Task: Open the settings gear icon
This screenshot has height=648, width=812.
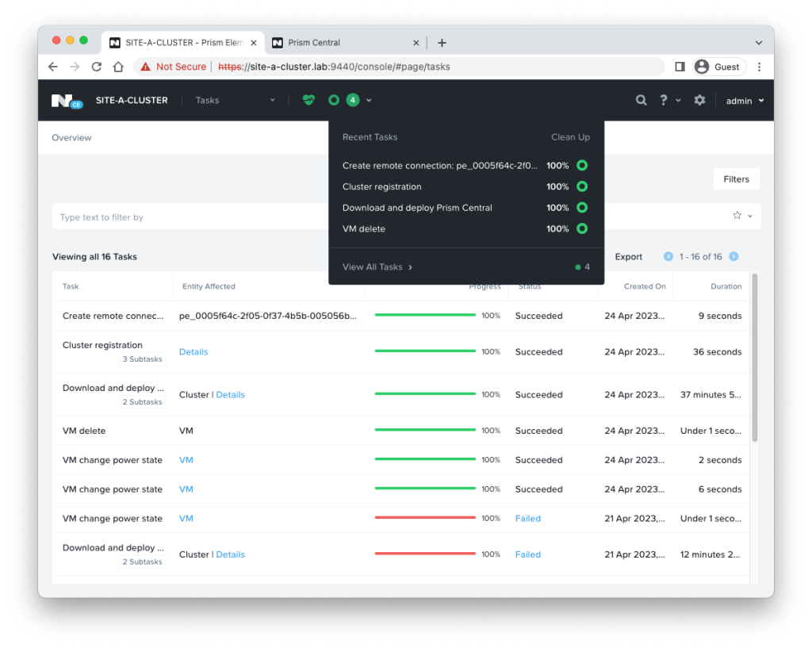Action: point(699,100)
